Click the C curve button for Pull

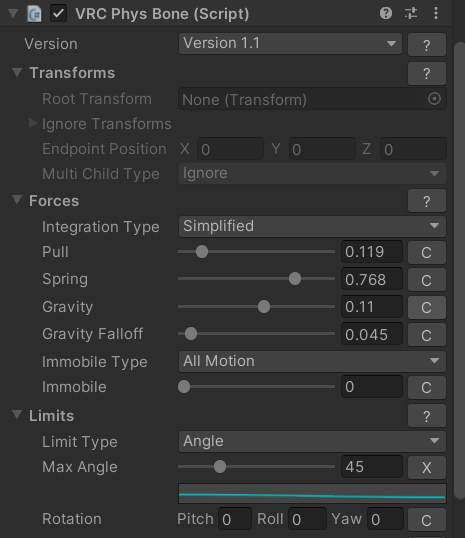coord(427,252)
